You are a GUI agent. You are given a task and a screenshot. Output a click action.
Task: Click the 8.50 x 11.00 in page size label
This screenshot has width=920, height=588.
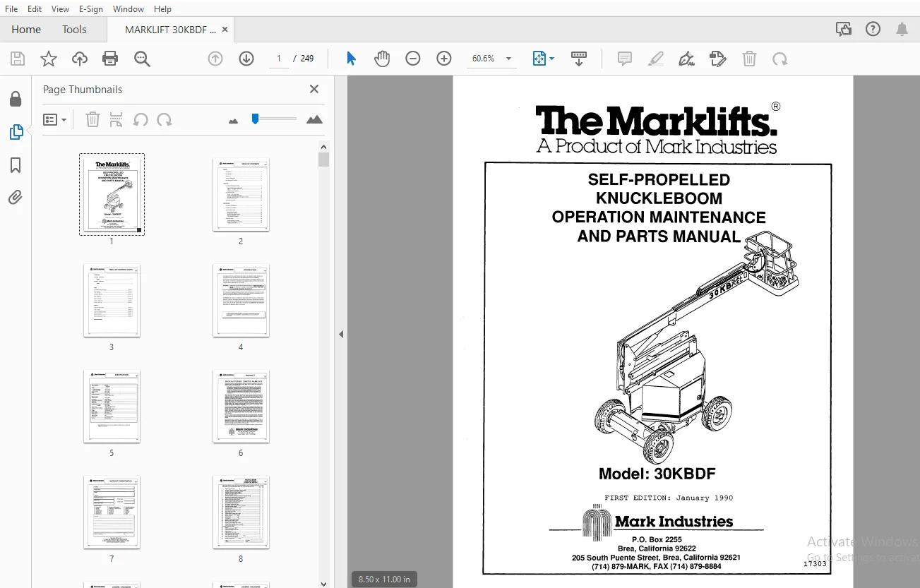pos(384,579)
